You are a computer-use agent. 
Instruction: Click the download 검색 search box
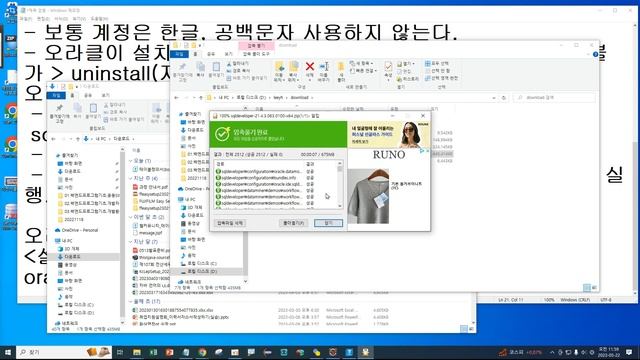pyautogui.click(x=554, y=98)
